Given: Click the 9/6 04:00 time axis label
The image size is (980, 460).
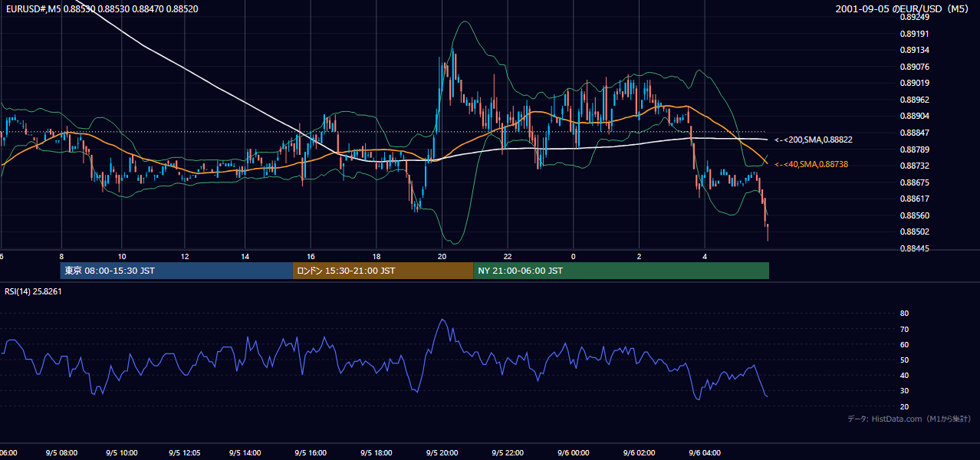Looking at the screenshot, I should tap(705, 452).
